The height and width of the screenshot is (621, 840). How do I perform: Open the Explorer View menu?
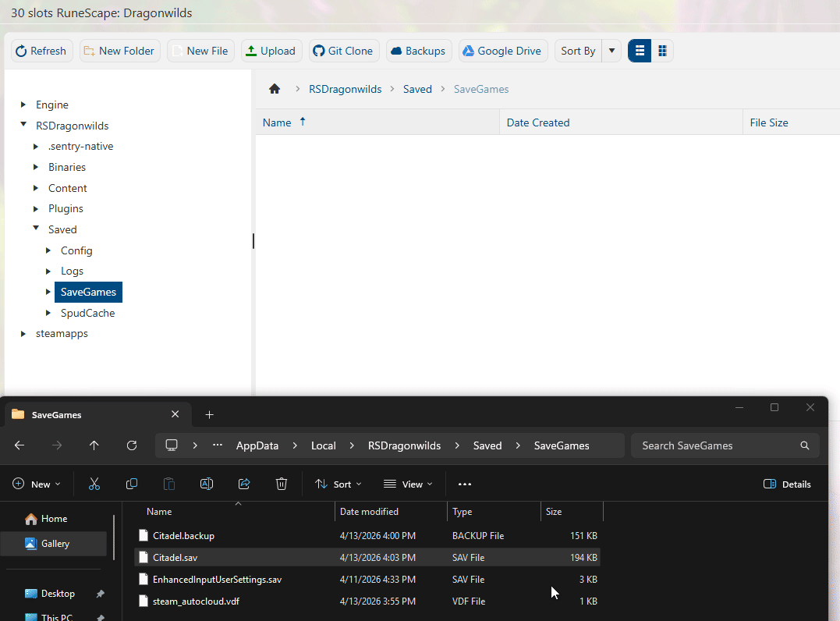(x=408, y=484)
